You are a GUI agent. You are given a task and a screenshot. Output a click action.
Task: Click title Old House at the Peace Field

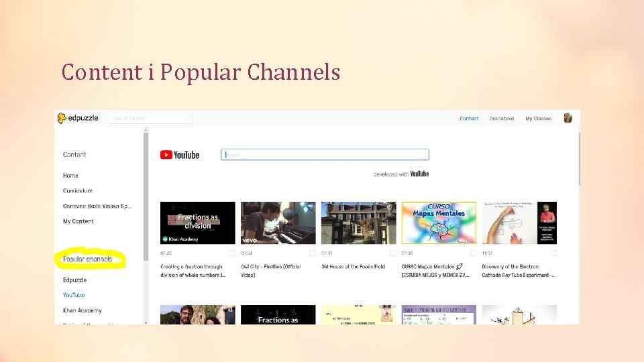(x=354, y=267)
